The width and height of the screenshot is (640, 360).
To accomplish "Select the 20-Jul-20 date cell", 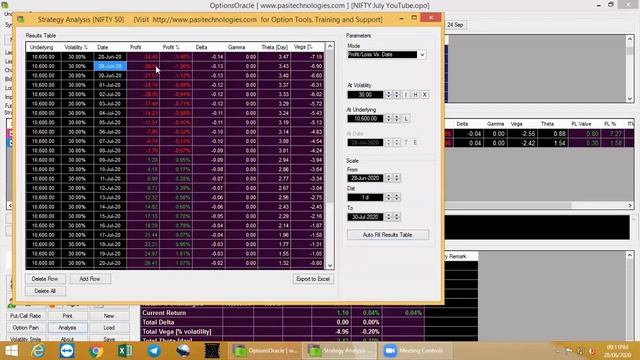I will click(110, 263).
